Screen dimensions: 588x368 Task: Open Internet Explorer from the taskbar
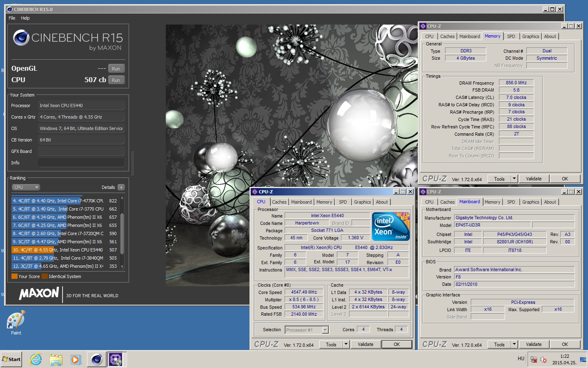pyautogui.click(x=36, y=359)
